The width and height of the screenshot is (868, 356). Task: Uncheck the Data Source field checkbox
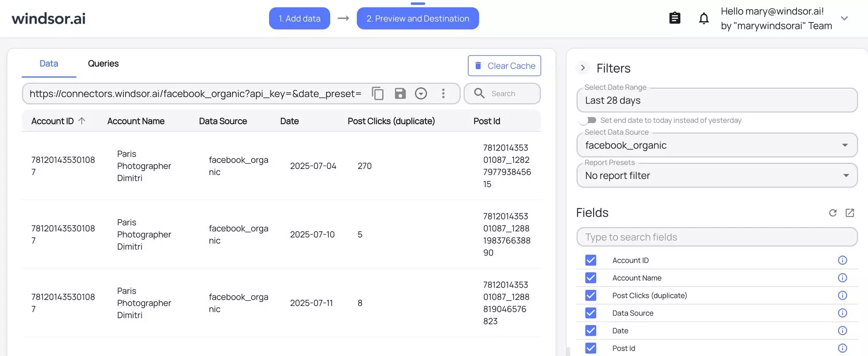click(x=591, y=313)
